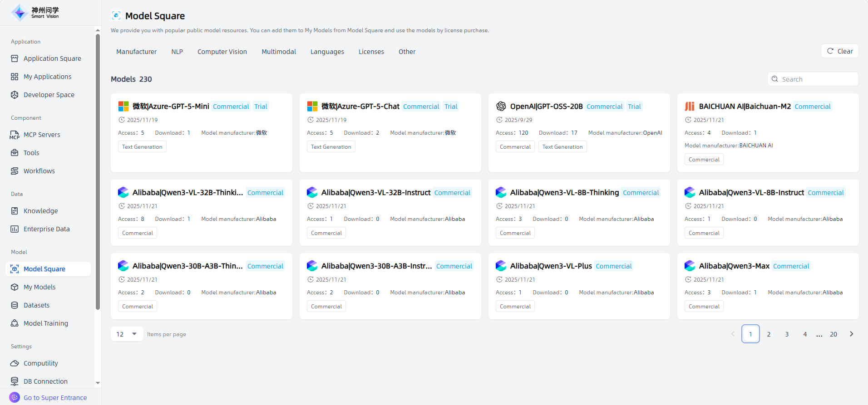Screen dimensions: 868x405
Task: Go to page 2 of models
Action: [769, 334]
